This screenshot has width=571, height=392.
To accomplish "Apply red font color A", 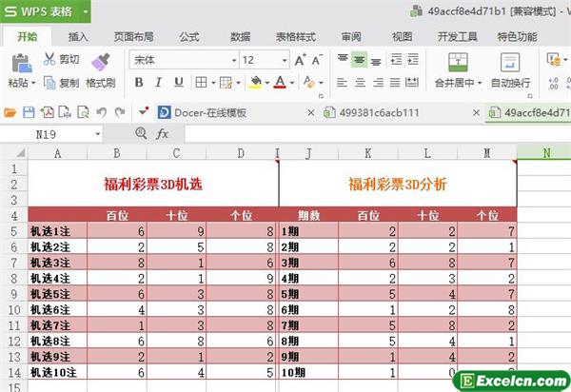I will point(280,82).
